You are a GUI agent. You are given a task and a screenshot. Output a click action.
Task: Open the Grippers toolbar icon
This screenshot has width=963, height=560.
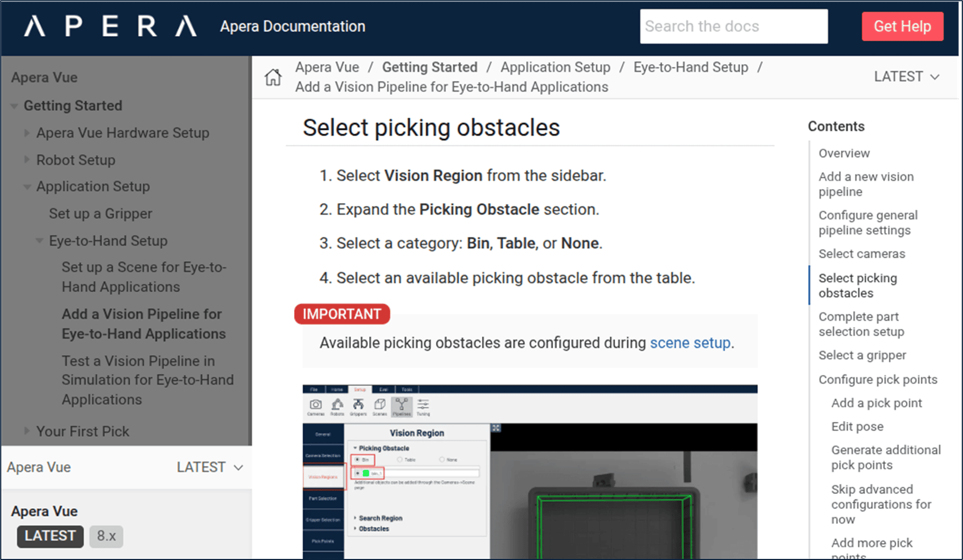358,406
